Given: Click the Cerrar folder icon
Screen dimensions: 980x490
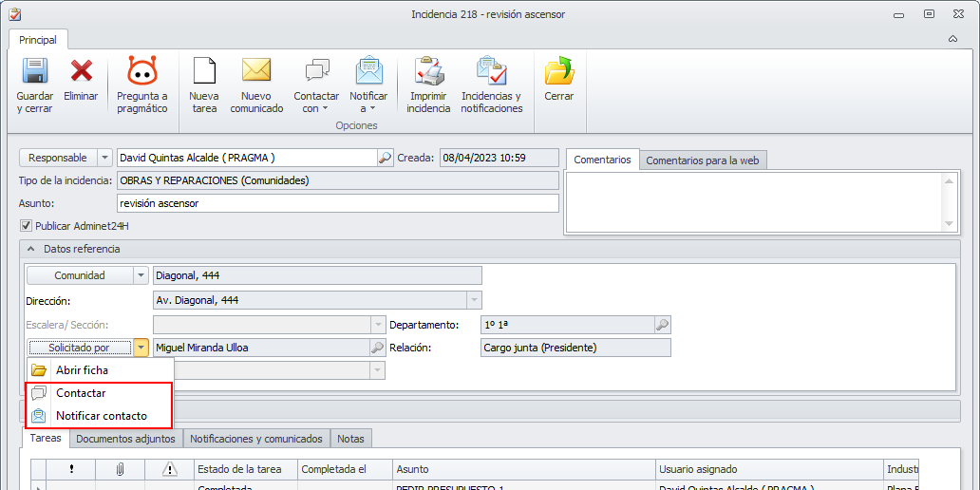Looking at the screenshot, I should (x=558, y=72).
